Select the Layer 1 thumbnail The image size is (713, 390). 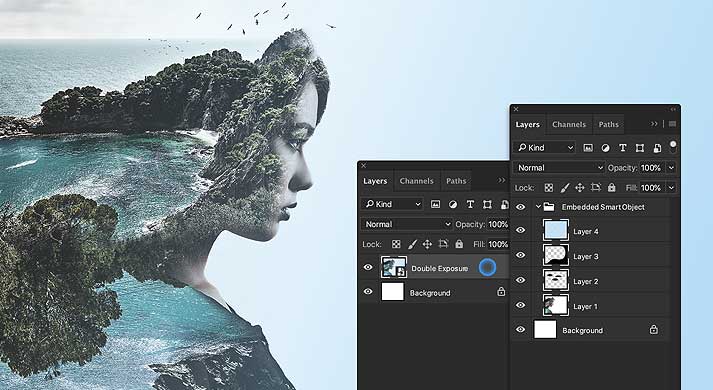pos(556,305)
